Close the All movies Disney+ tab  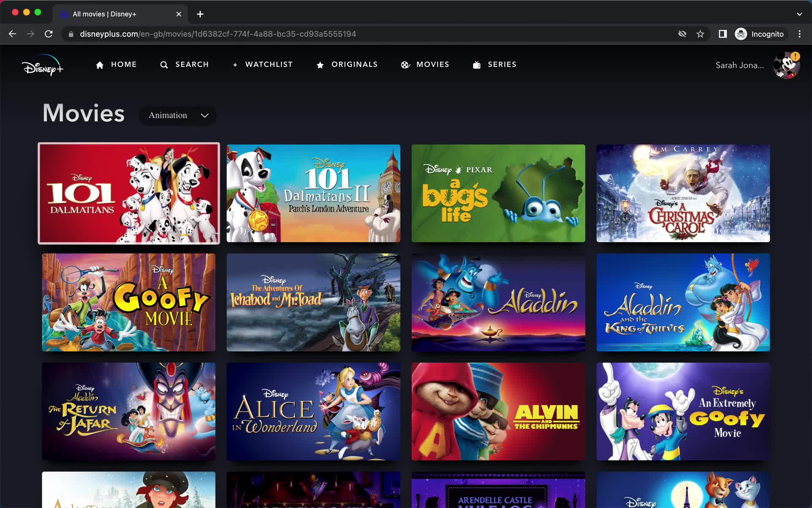pyautogui.click(x=179, y=14)
